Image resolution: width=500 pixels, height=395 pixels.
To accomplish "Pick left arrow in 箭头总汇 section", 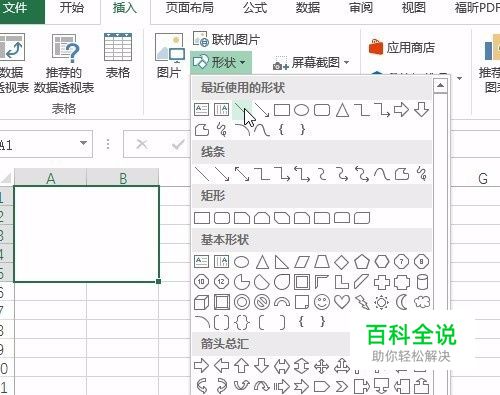I will (222, 366).
